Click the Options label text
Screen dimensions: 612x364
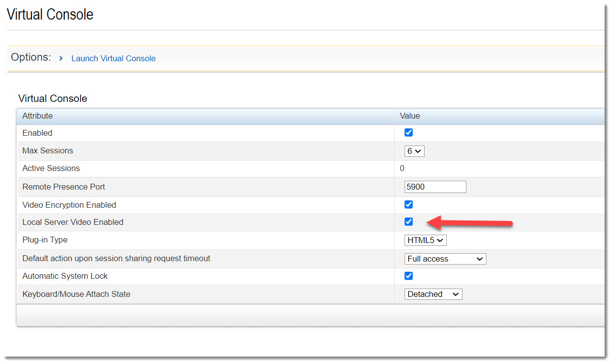click(31, 57)
